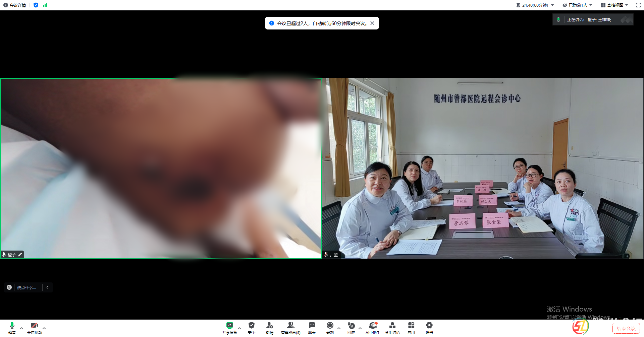The width and height of the screenshot is (644, 337).
Task: Click the 结束会议 end meeting button
Action: (x=626, y=328)
